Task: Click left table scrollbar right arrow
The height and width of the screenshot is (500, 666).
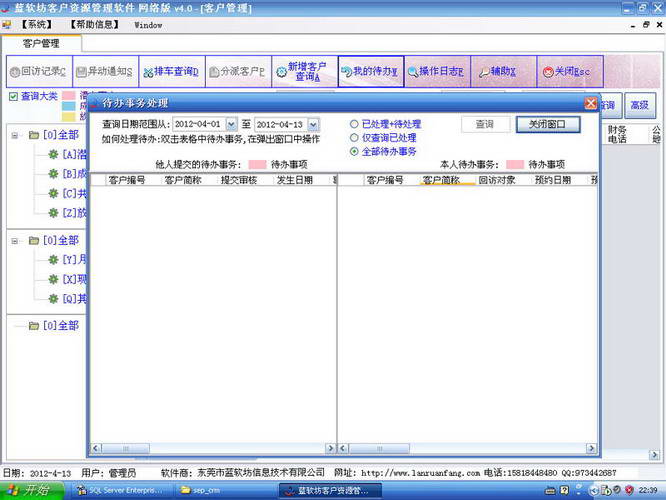Action: (x=330, y=448)
